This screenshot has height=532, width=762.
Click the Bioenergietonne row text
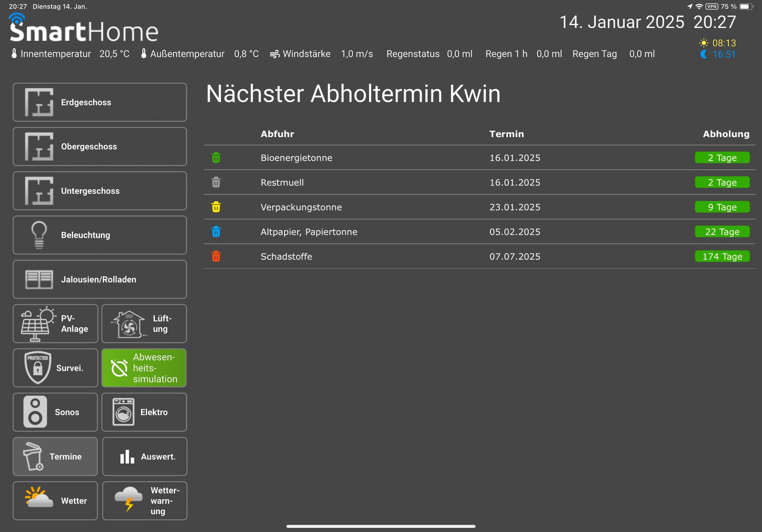pyautogui.click(x=296, y=158)
